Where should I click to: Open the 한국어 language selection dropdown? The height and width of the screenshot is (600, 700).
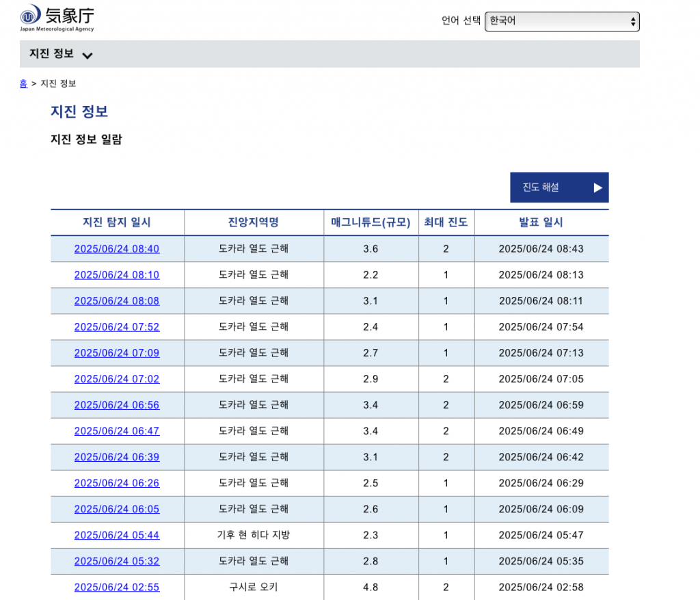[x=561, y=21]
